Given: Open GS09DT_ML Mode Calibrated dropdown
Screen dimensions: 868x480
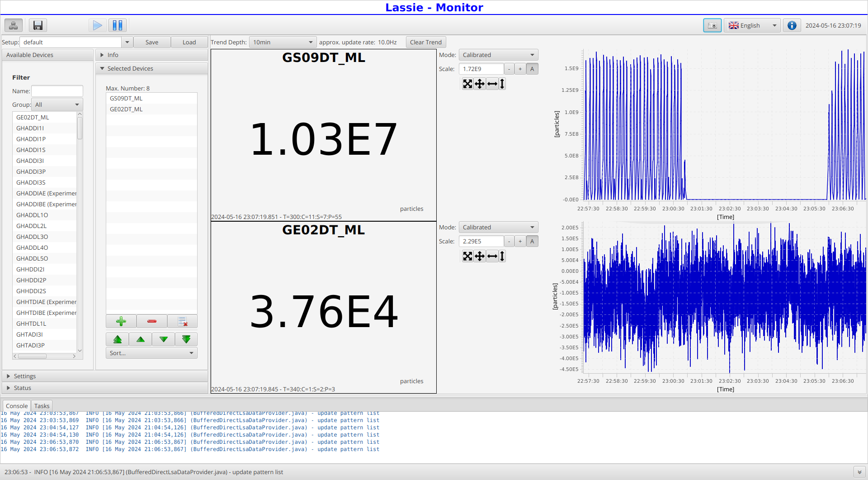Looking at the screenshot, I should [498, 55].
